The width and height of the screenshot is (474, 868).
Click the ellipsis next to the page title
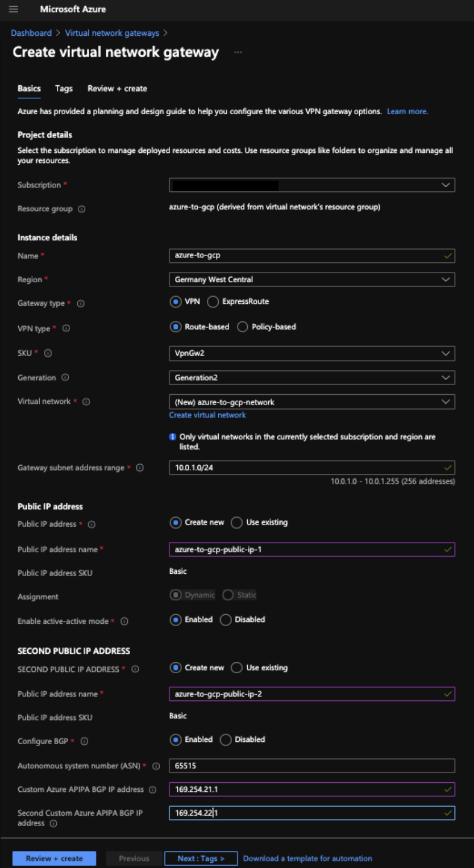pyautogui.click(x=238, y=52)
